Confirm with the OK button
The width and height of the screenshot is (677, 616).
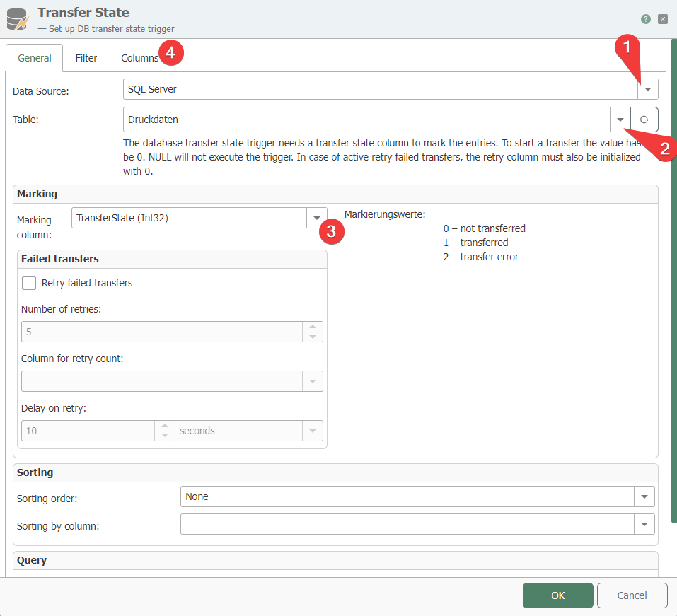[557, 595]
